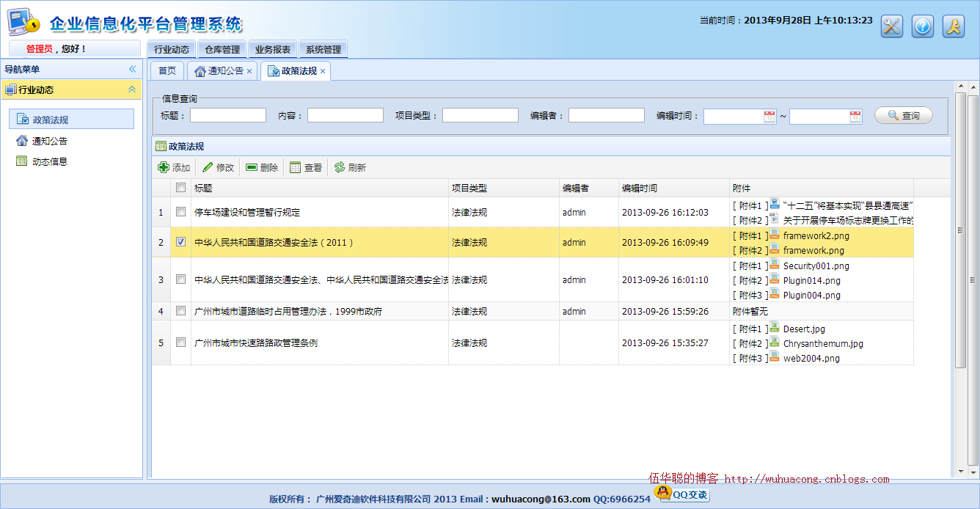Open the settings tools icon in header
The image size is (980, 509).
(x=891, y=26)
